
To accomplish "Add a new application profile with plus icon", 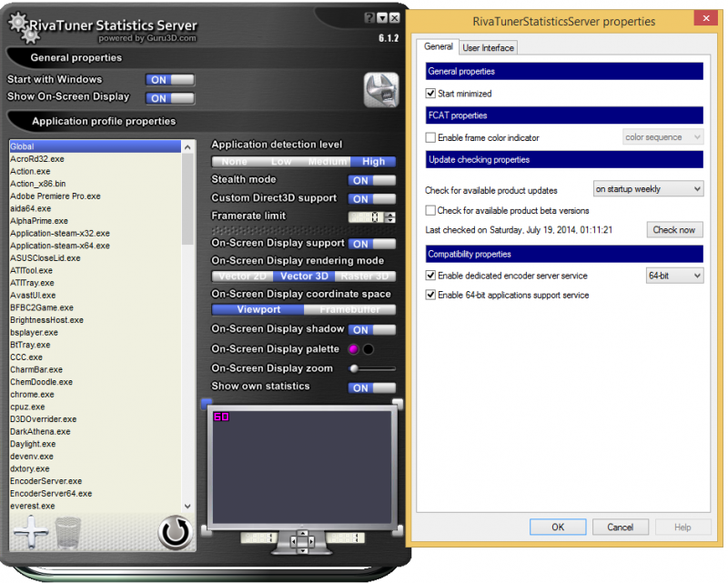I will point(31,532).
